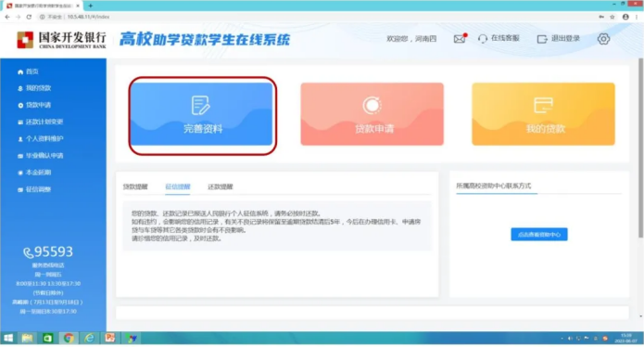This screenshot has width=644, height=347.
Task: Bookmark this page with the star icon
Action: [x=612, y=17]
